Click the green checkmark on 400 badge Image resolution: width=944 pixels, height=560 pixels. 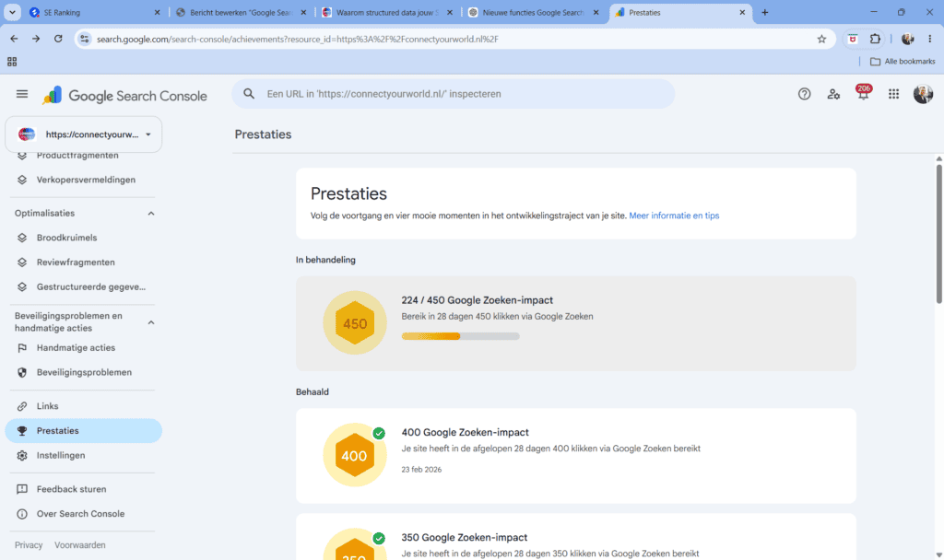(x=379, y=433)
